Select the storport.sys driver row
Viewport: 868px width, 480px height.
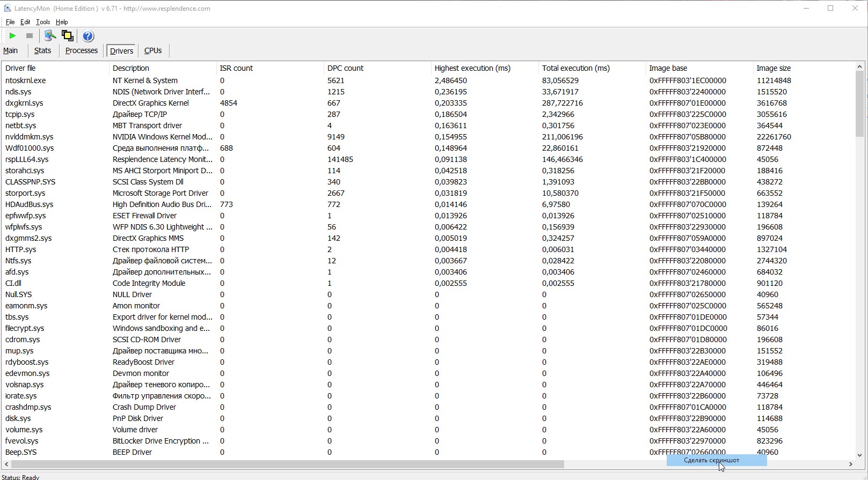[x=428, y=193]
